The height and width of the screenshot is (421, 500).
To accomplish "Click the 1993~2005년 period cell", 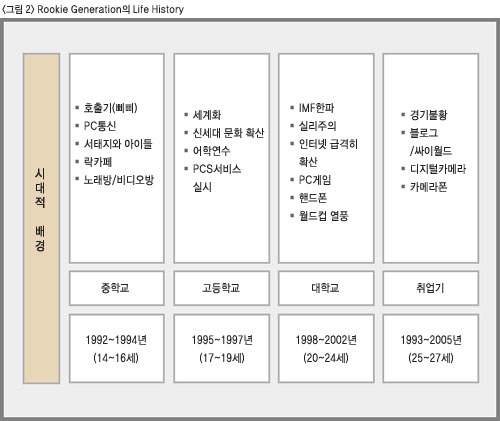I will [x=431, y=348].
